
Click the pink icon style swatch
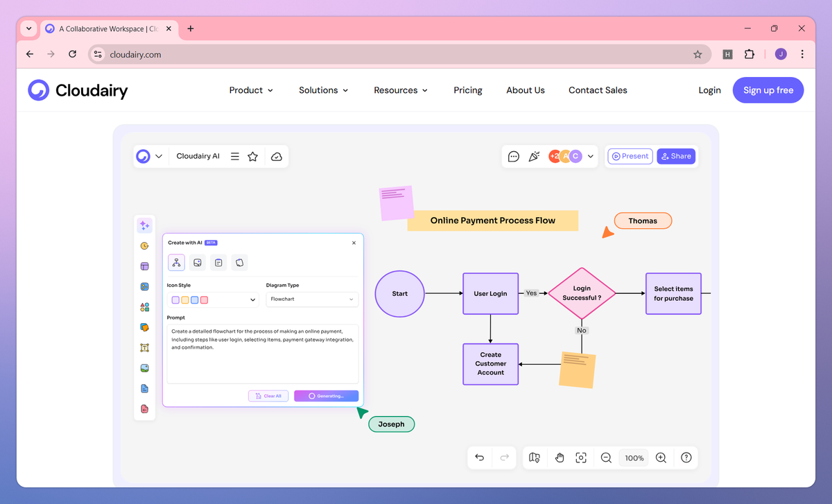pos(205,299)
